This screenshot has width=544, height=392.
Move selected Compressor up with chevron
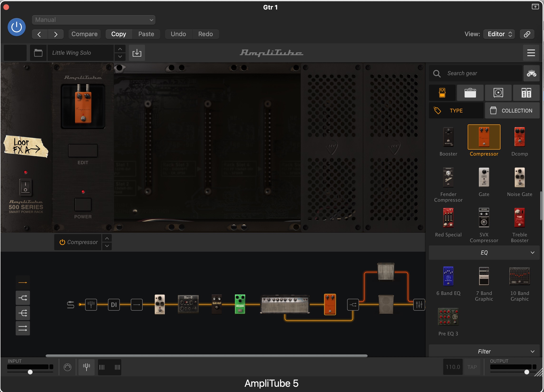(x=107, y=239)
